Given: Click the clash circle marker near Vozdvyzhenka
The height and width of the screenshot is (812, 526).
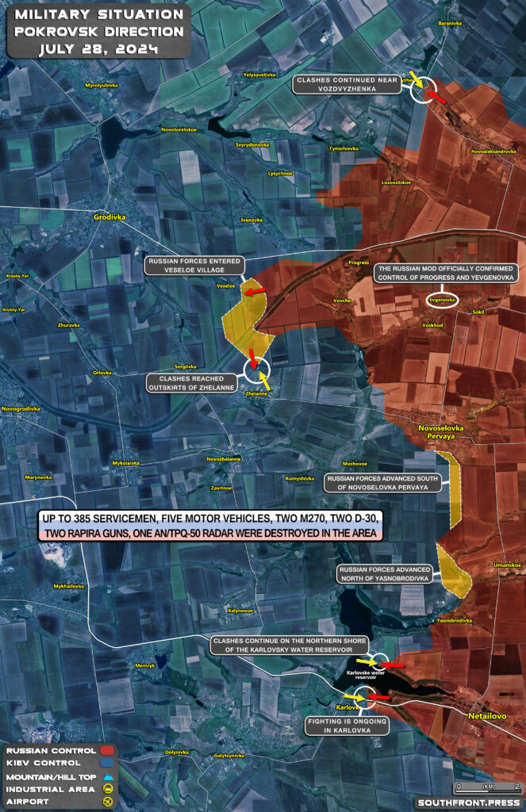Looking at the screenshot, I should (x=421, y=90).
